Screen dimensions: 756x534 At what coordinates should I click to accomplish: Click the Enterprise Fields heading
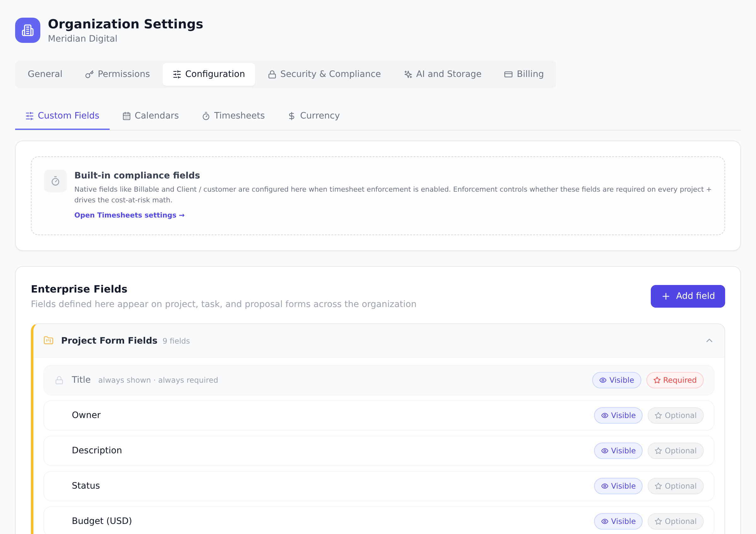click(x=79, y=289)
